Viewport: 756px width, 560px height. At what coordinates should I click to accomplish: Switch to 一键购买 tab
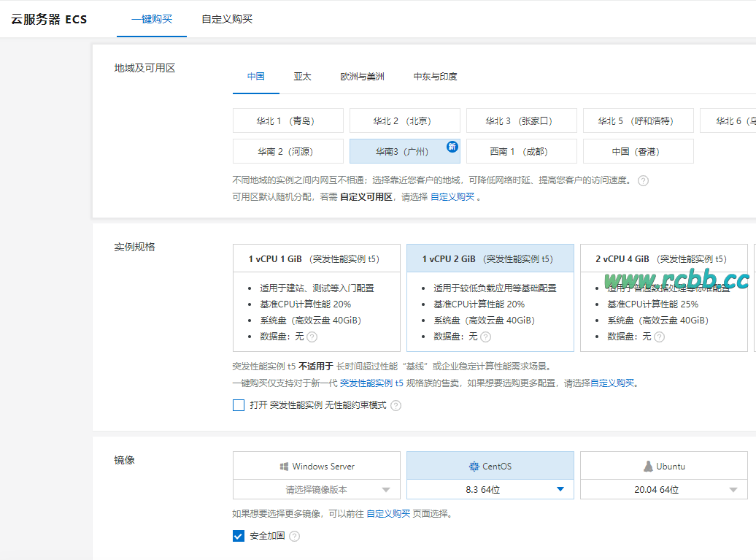point(151,19)
